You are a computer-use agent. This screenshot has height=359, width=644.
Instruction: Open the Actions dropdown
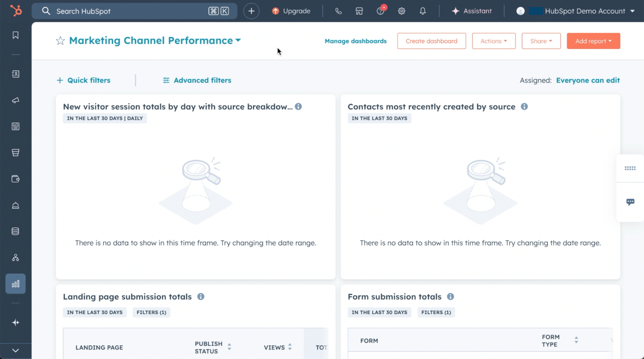pyautogui.click(x=493, y=41)
